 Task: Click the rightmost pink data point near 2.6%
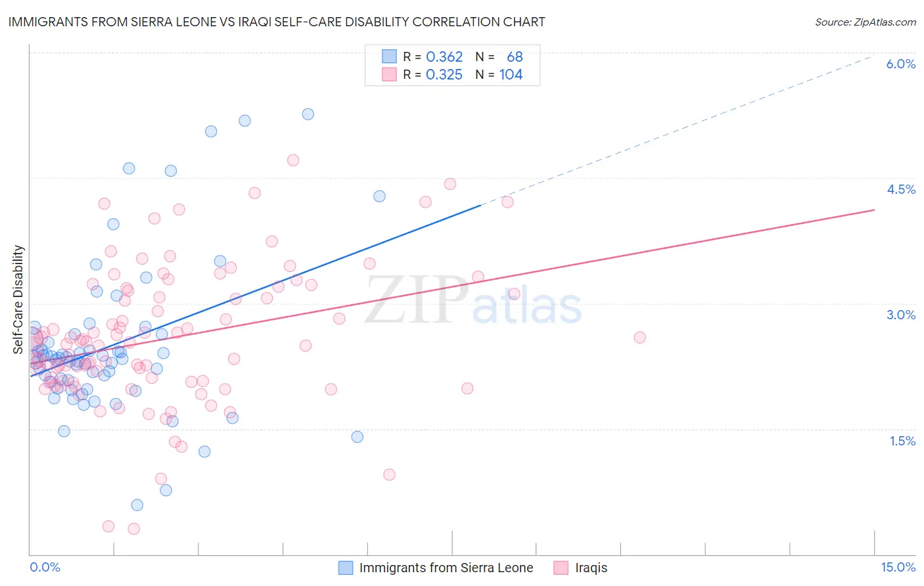[639, 338]
